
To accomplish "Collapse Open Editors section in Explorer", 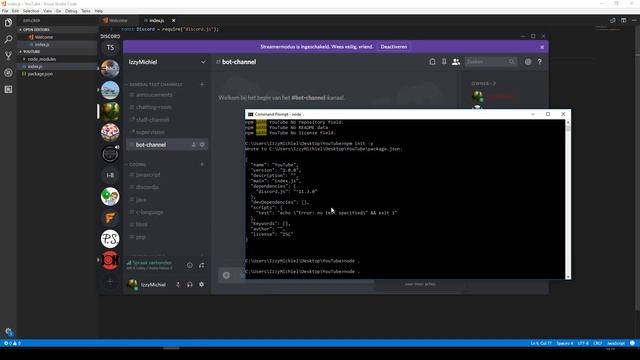I will [36, 30].
